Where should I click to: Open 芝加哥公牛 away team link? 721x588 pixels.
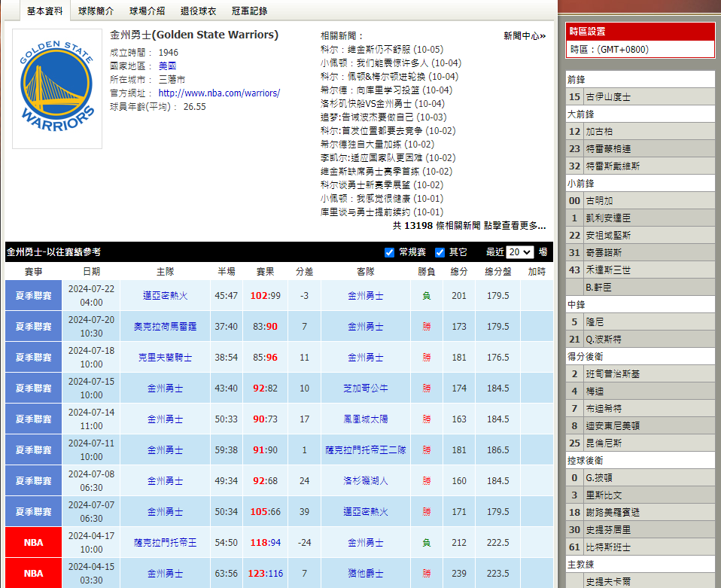tap(366, 388)
